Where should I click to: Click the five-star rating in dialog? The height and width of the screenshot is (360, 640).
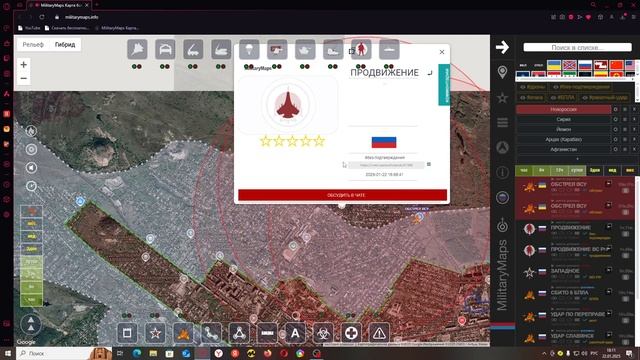click(292, 141)
